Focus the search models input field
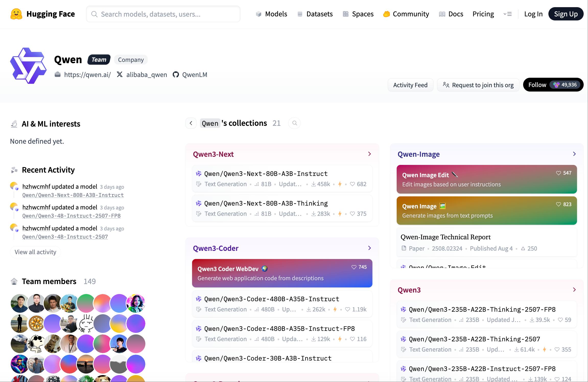This screenshot has height=382, width=588. [x=163, y=14]
